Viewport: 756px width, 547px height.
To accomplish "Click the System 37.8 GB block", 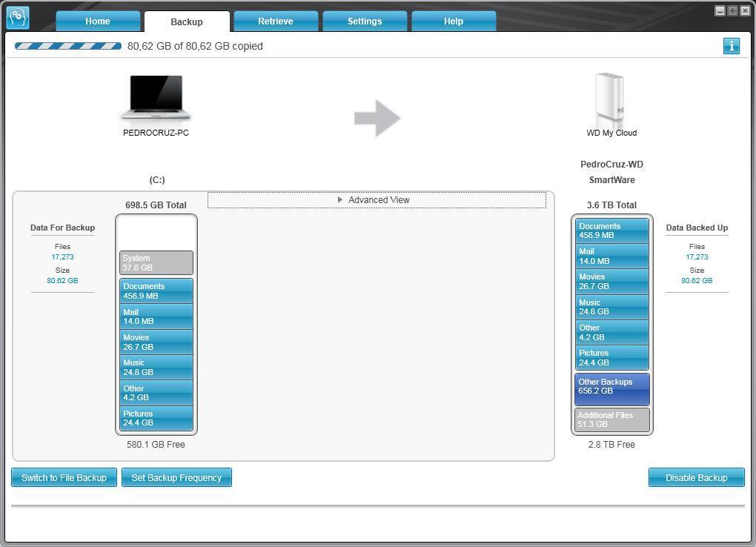I will coord(156,263).
